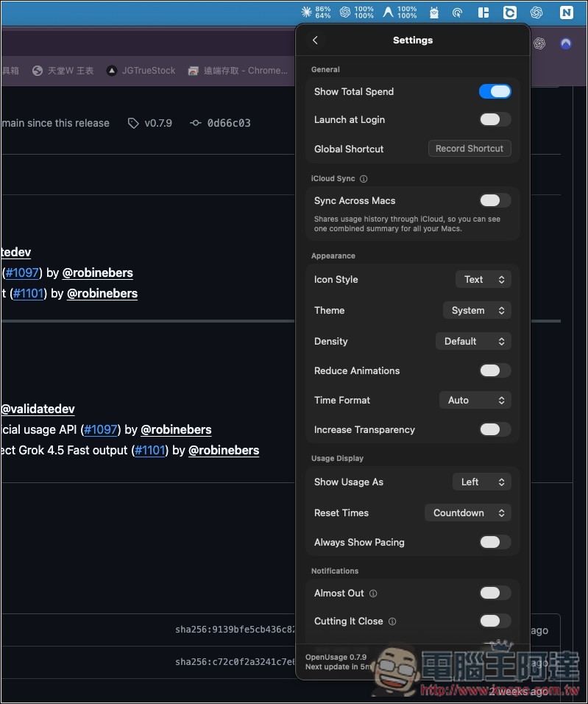588x704 pixels.
Task: Click the Notion icon in menu bar
Action: (567, 12)
